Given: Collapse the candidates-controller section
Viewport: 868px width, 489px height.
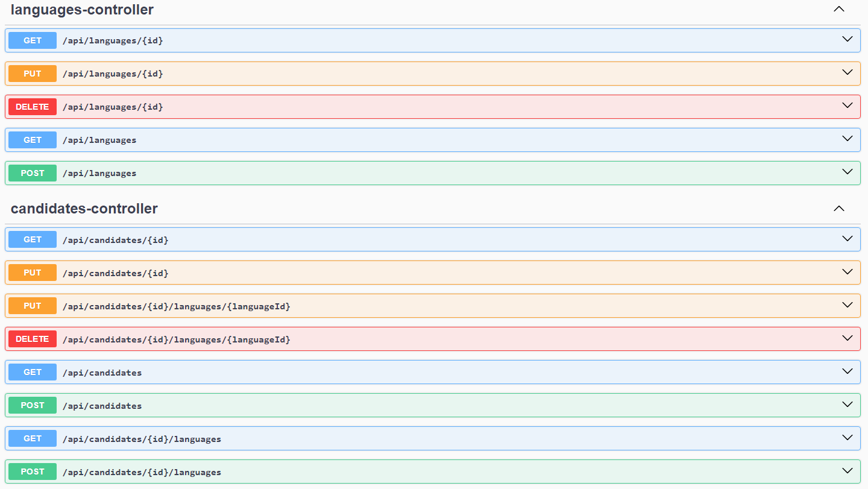Looking at the screenshot, I should (x=838, y=208).
